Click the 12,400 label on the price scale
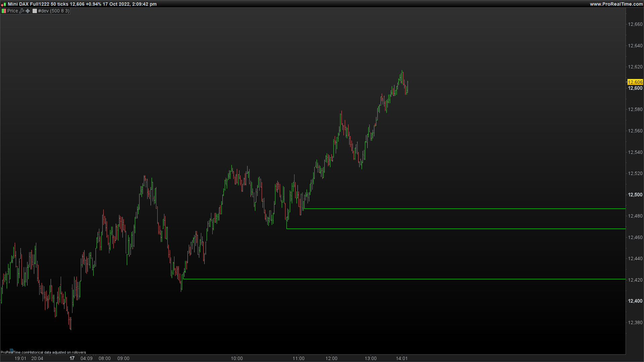Screen dimensions: 644x362 (635, 301)
